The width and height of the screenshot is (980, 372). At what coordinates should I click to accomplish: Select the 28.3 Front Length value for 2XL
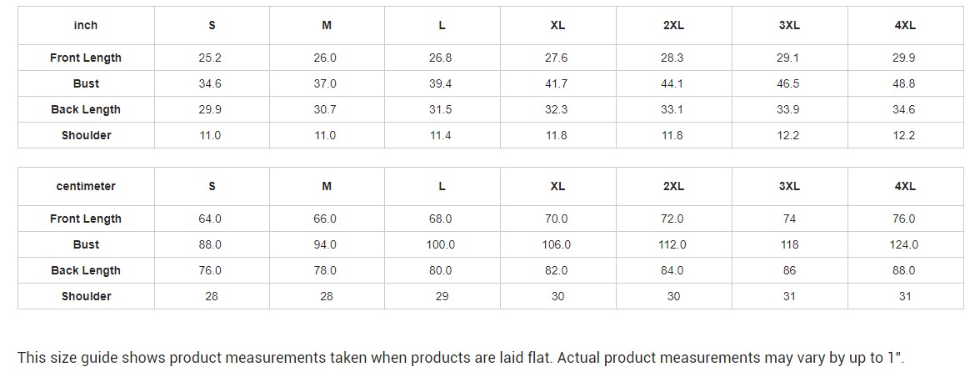point(672,58)
